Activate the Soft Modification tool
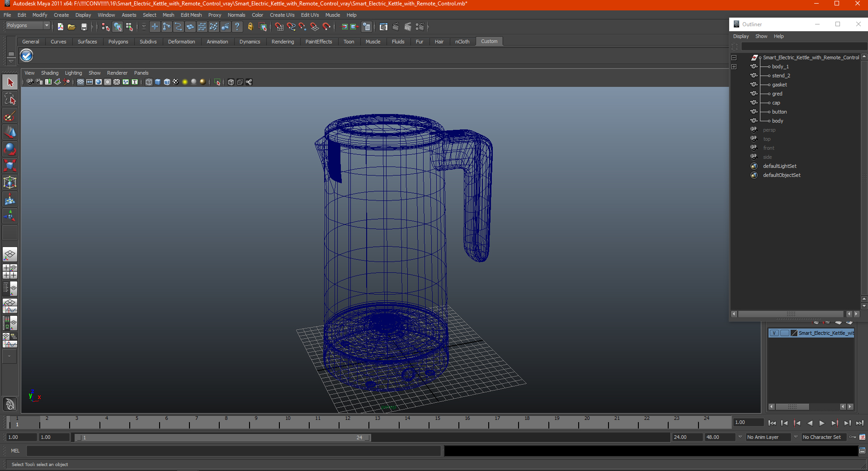Viewport: 868px width, 471px height. pyautogui.click(x=10, y=199)
